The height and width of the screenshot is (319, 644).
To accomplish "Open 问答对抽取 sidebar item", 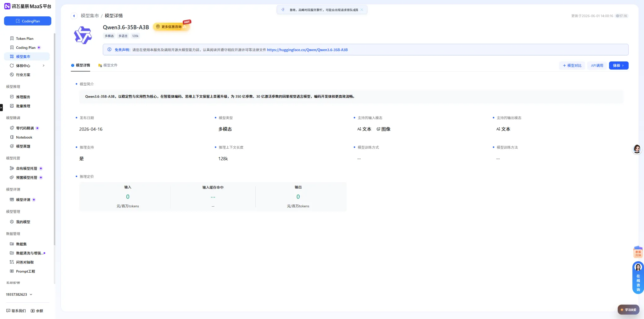I will pyautogui.click(x=25, y=262).
